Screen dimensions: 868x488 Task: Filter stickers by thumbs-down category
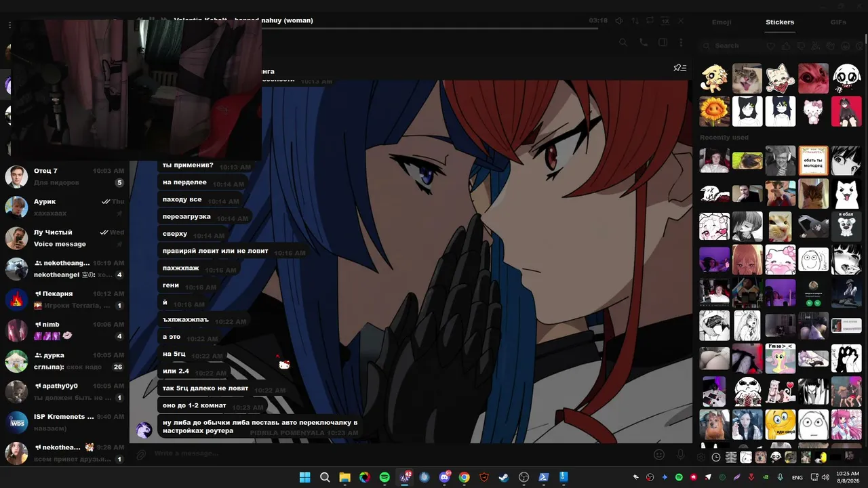pos(801,46)
